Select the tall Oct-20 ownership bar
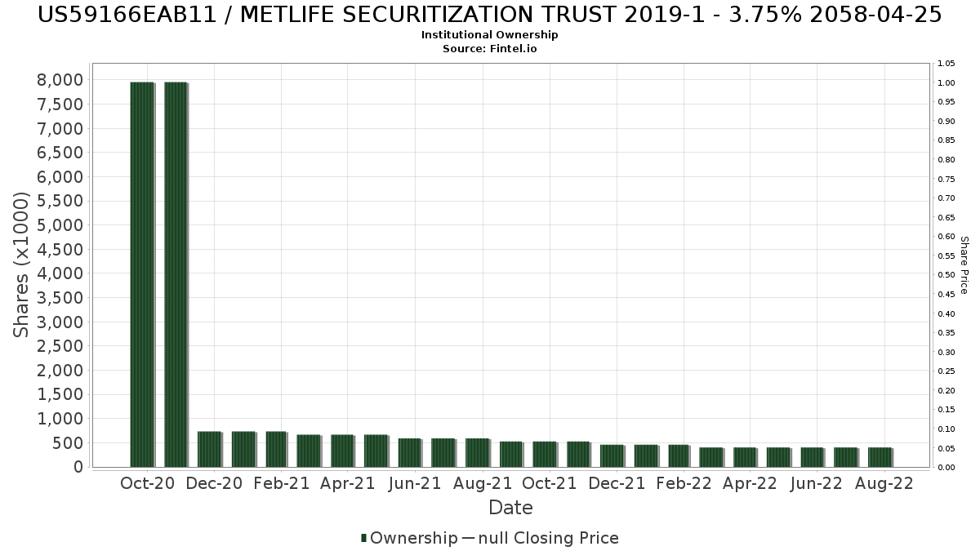Viewport: 980px width, 551px height. point(142,274)
